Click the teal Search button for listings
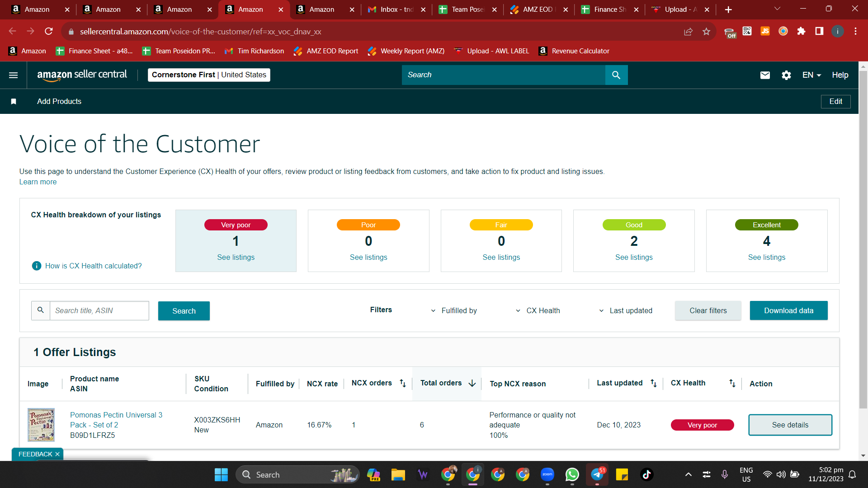 point(184,311)
